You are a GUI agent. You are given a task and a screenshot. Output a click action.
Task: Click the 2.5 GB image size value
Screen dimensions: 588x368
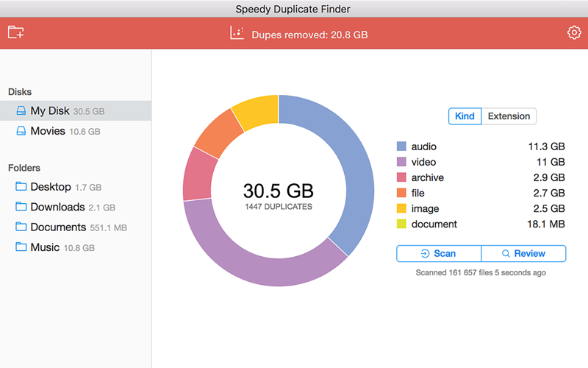pos(549,208)
